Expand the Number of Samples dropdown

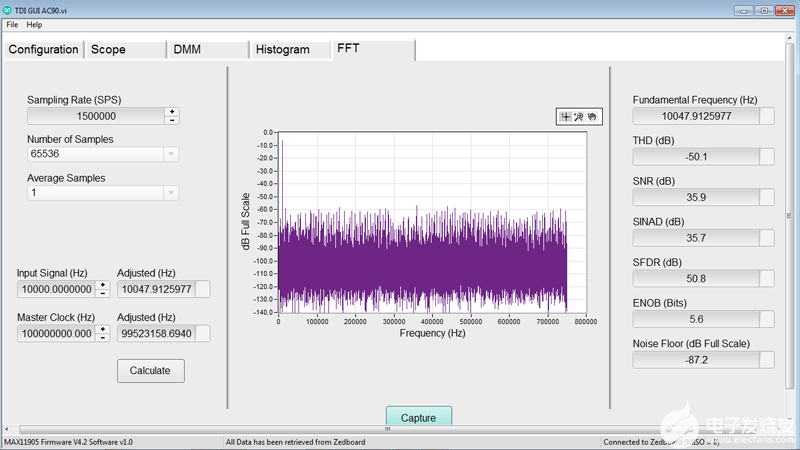171,154
